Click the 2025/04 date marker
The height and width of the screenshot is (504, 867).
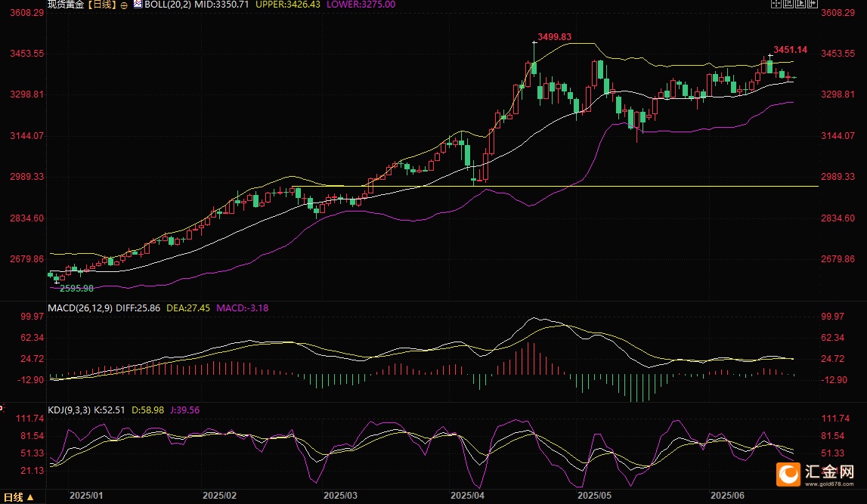(x=468, y=496)
